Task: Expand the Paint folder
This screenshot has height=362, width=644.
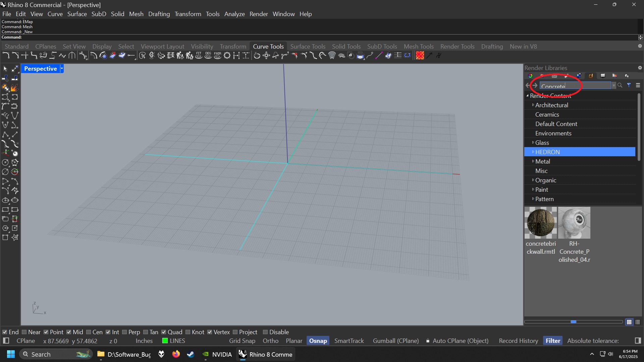Action: [x=533, y=189]
